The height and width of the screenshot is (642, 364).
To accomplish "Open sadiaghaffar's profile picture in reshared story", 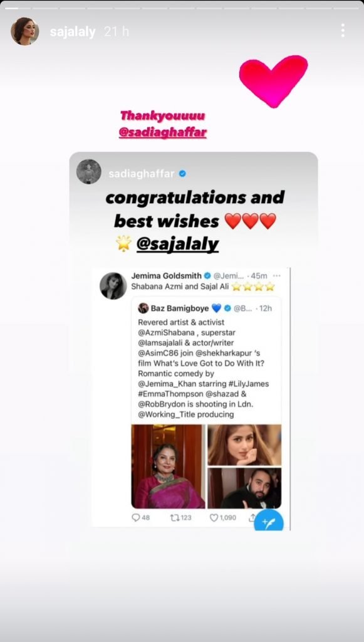I will 89,172.
